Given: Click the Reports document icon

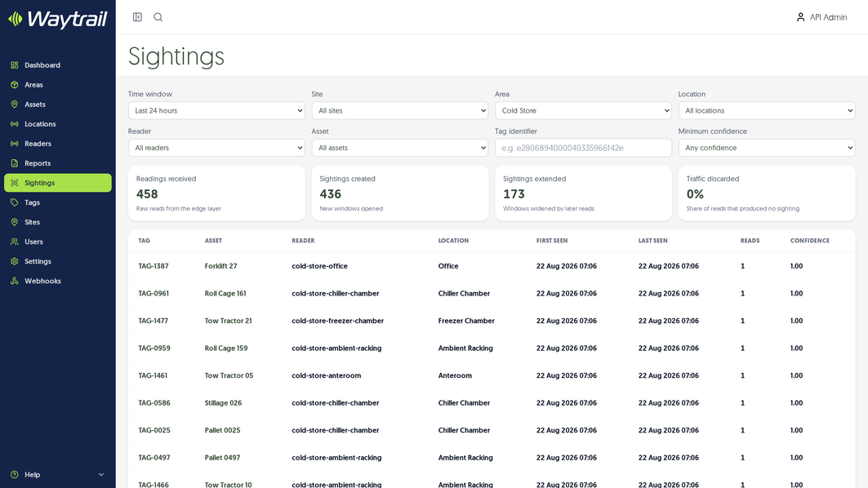Looking at the screenshot, I should (15, 163).
